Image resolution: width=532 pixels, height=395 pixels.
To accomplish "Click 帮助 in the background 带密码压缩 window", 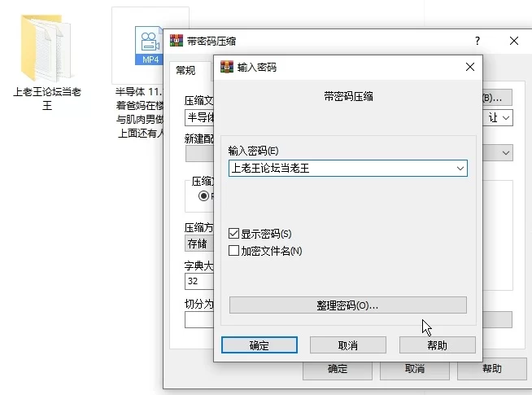I will pyautogui.click(x=491, y=368).
